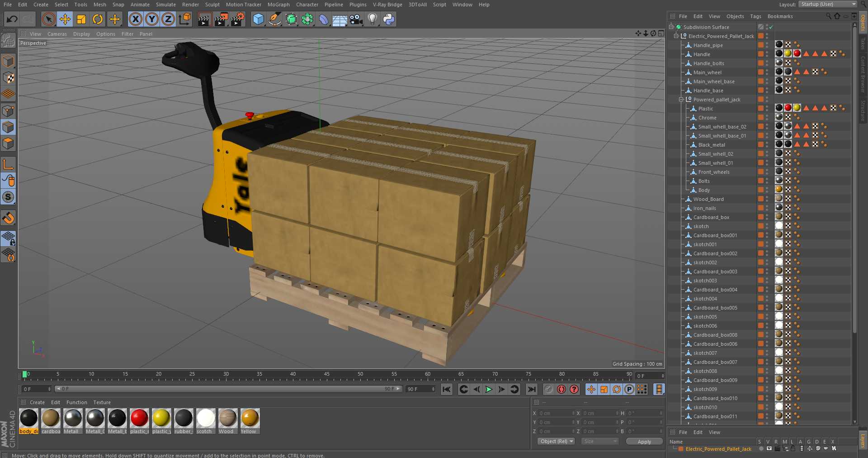Open the Character menu
This screenshot has height=458, width=868.
307,5
